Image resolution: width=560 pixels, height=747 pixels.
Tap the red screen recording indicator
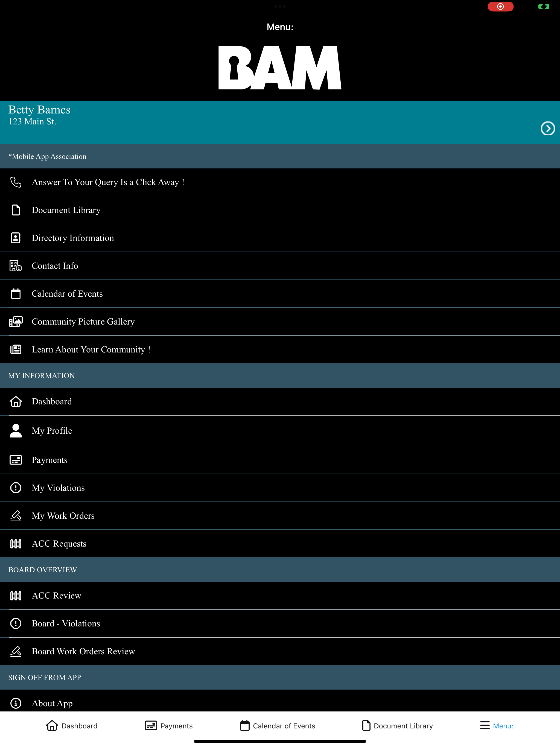pos(500,6)
